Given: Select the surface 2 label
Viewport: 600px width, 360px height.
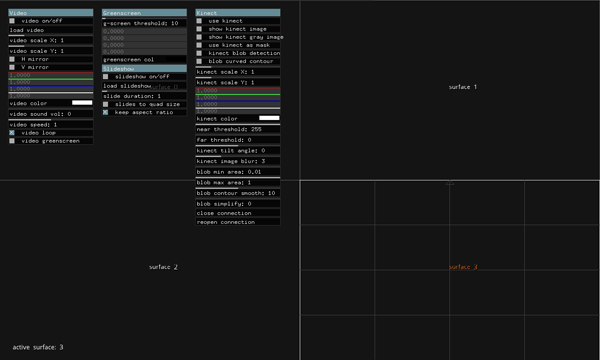Looking at the screenshot, I should click(163, 267).
